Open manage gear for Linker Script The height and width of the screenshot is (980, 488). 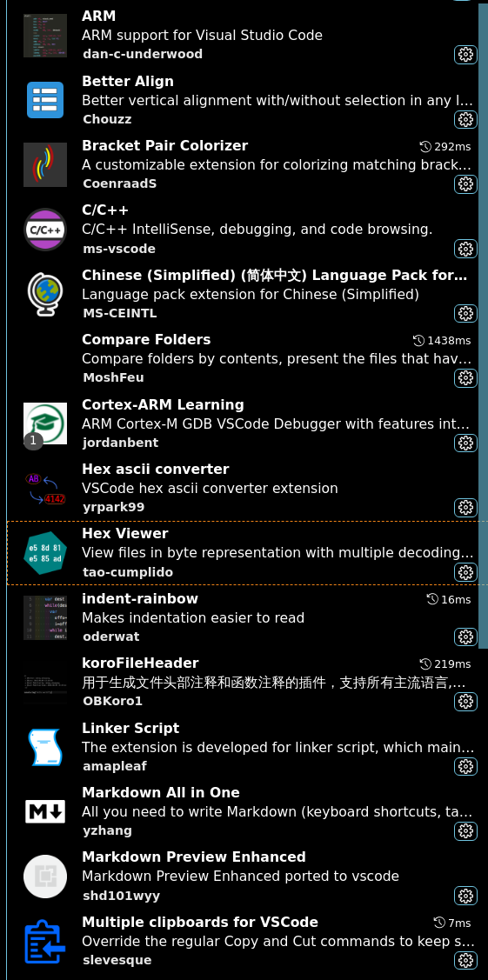point(465,766)
